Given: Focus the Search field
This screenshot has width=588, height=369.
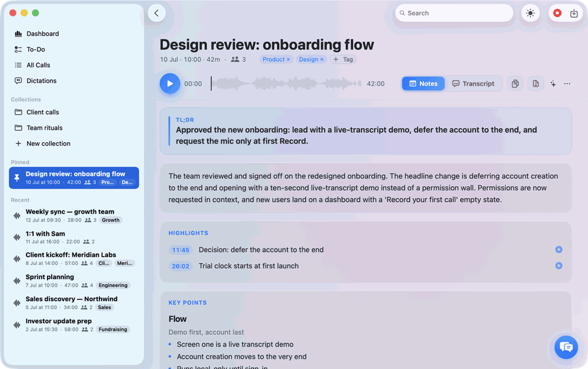Looking at the screenshot, I should [x=454, y=13].
